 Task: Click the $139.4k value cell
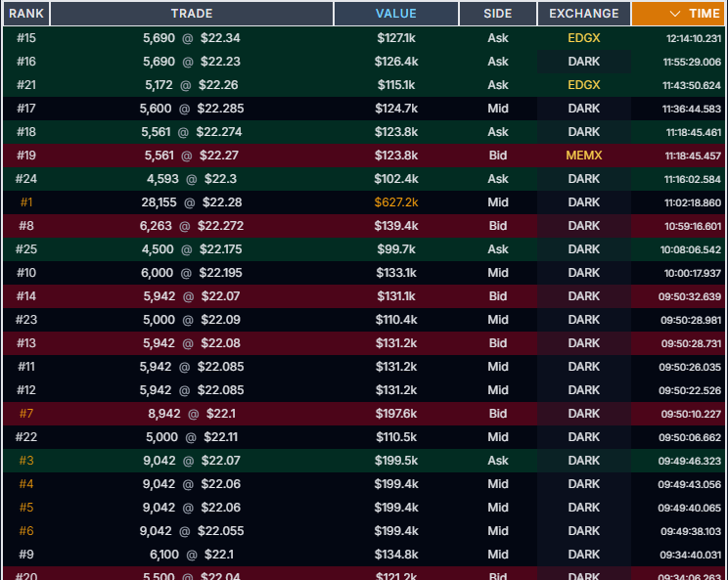396,226
